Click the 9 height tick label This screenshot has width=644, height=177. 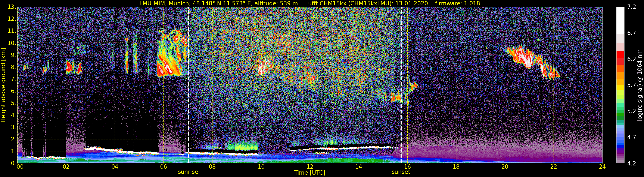(x=13, y=55)
